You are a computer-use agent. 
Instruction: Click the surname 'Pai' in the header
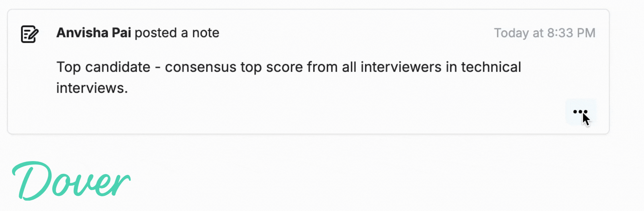click(121, 33)
